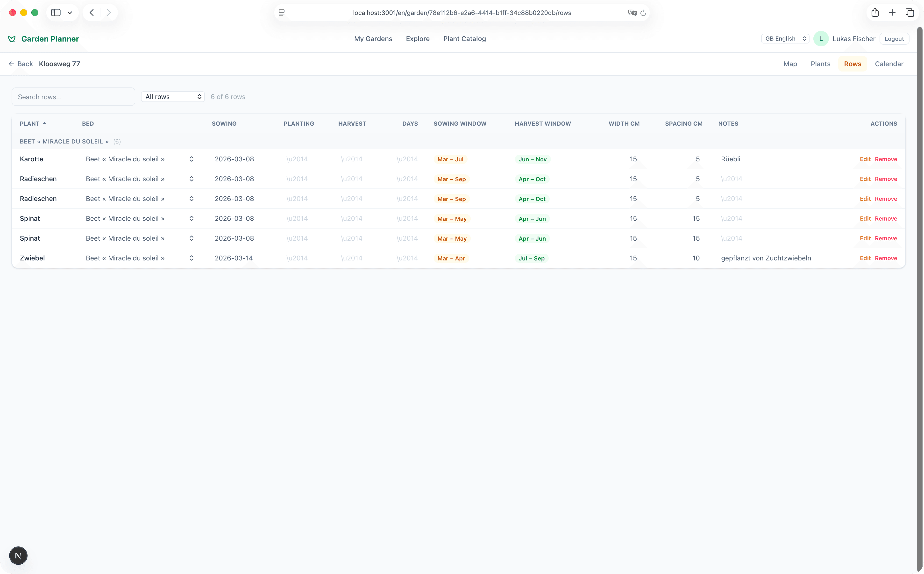Click the browser reload page icon
This screenshot has height=574, width=924.
pyautogui.click(x=643, y=13)
